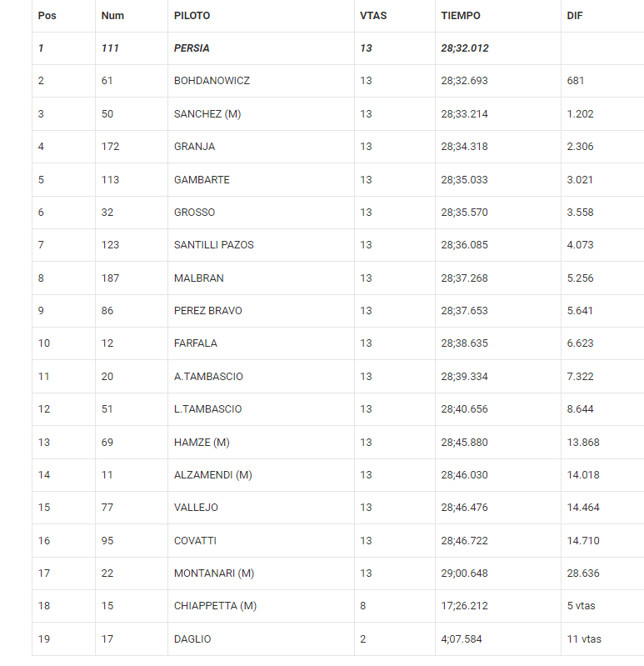Select FARFALA's time 28;38.635

click(464, 343)
